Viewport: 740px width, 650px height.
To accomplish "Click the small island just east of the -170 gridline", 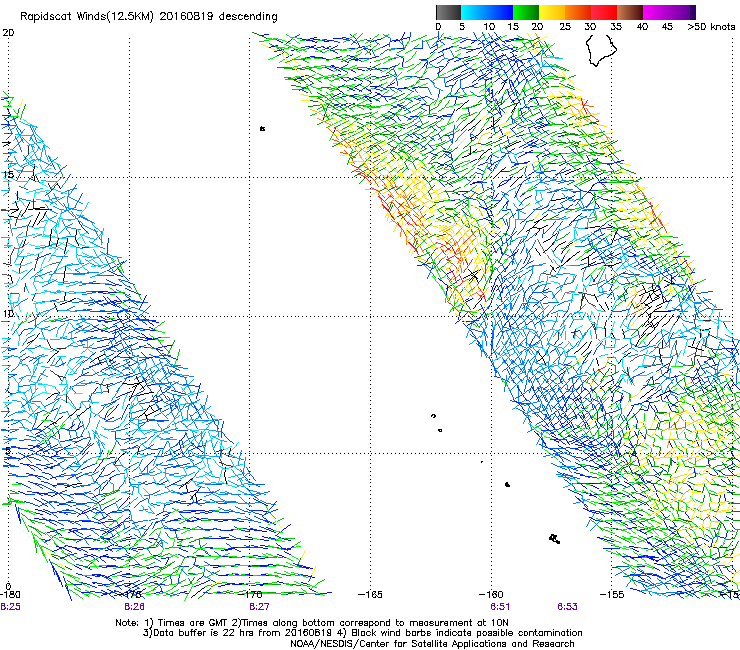I will 262,128.
